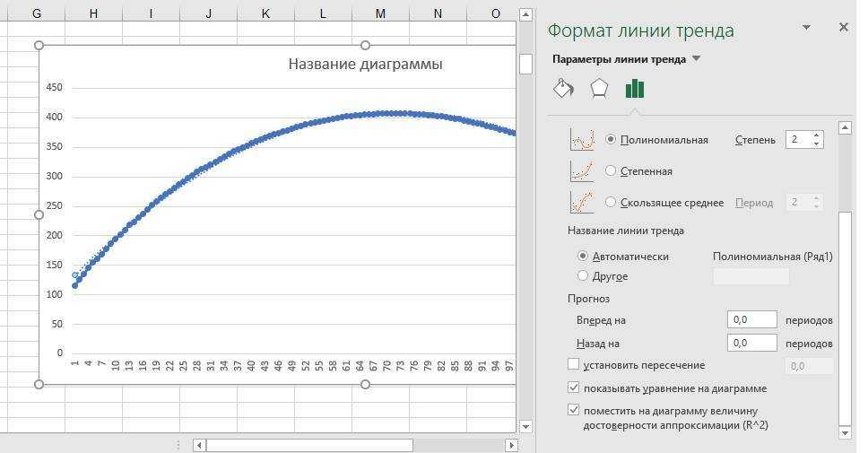Click the Прогноз section label
Viewport: 868px width, 453px height.
point(588,299)
